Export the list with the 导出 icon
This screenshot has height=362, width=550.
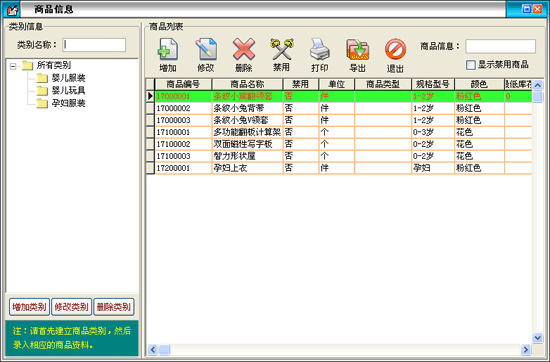coord(357,50)
